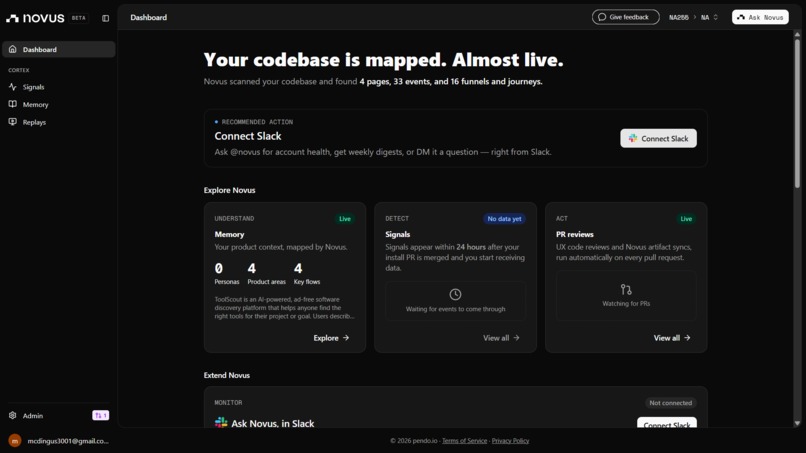Image resolution: width=806 pixels, height=453 pixels.
Task: Click the BETA label by the logo
Action: (x=79, y=18)
